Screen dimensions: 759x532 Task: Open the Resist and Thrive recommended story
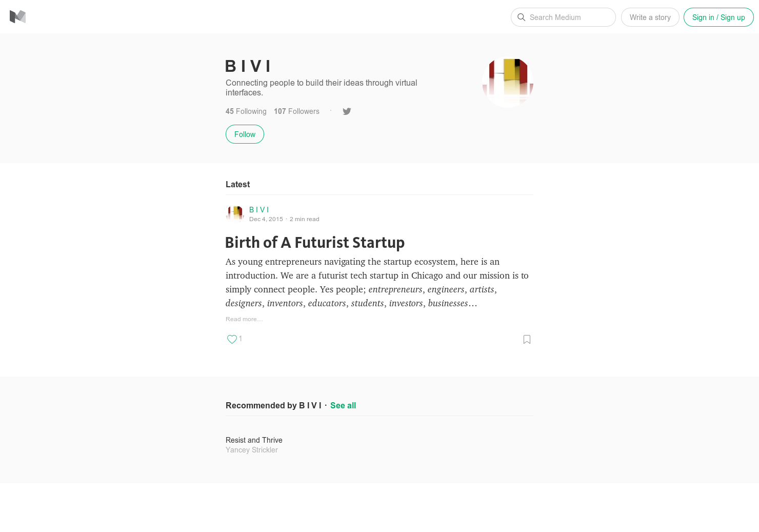254,440
